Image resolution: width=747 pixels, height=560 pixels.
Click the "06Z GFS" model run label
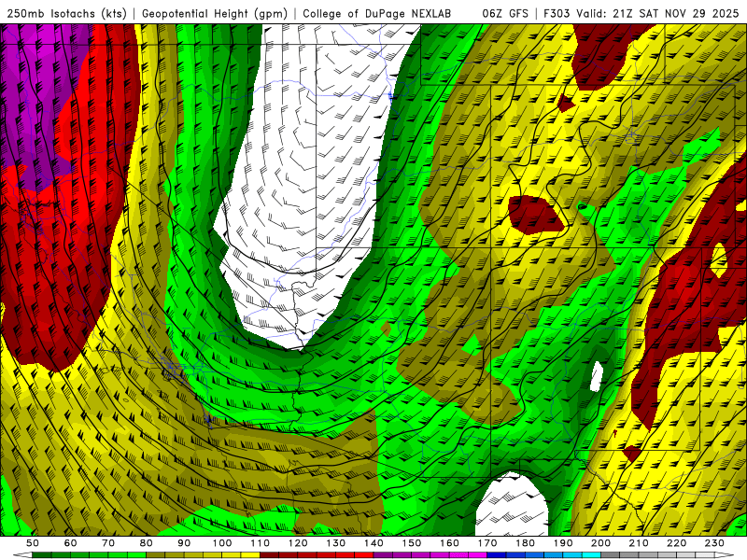(x=505, y=13)
